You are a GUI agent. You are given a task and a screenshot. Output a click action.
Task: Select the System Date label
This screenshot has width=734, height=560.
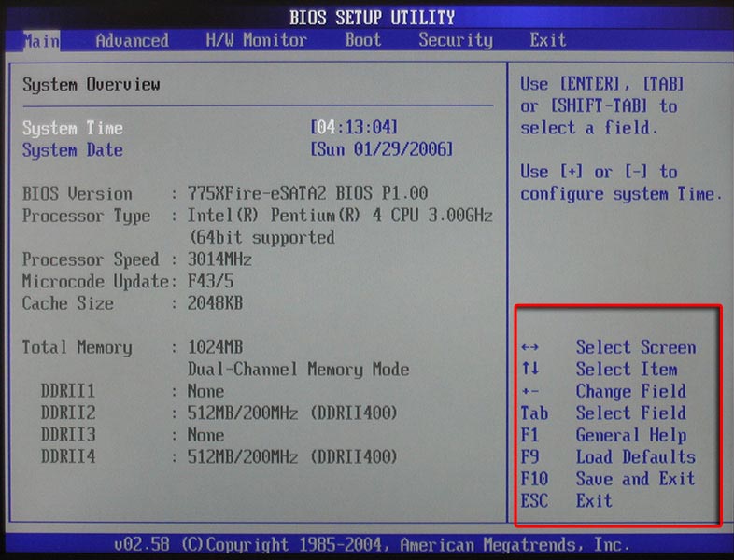click(x=72, y=150)
